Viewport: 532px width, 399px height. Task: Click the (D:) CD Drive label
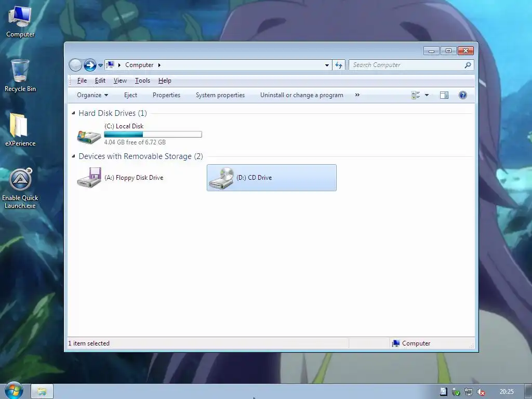pyautogui.click(x=254, y=178)
